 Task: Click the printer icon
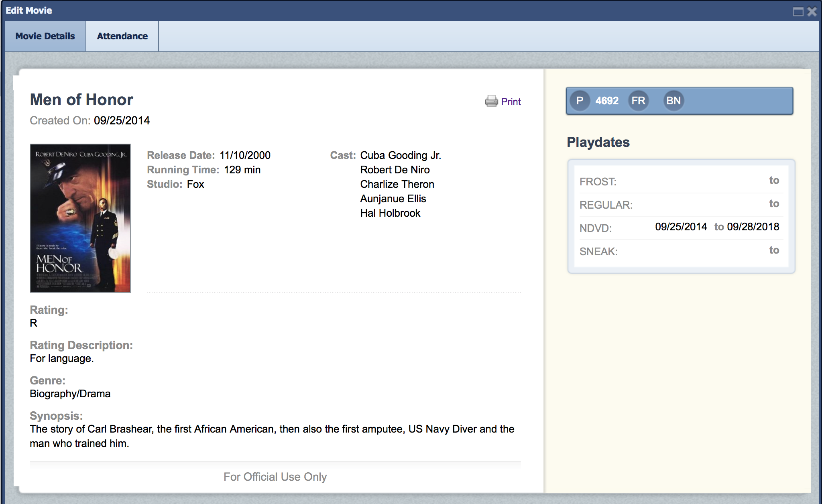[491, 101]
